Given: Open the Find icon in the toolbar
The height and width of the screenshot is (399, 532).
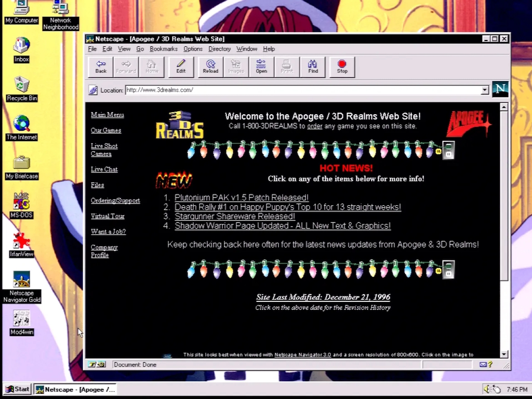Looking at the screenshot, I should click(313, 66).
